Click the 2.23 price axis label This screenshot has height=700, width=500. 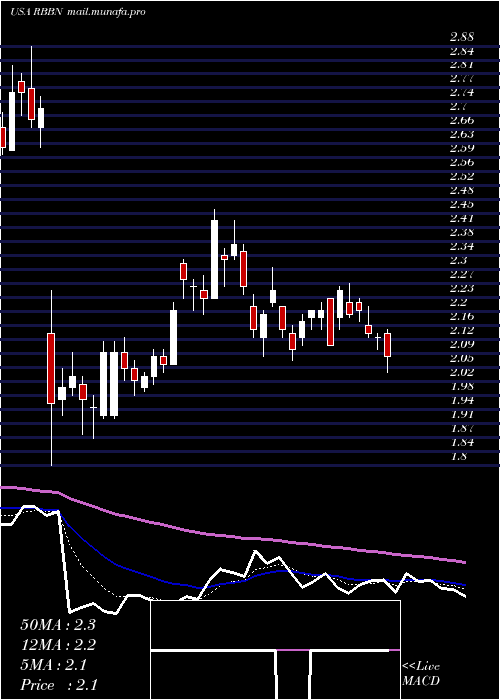[462, 288]
